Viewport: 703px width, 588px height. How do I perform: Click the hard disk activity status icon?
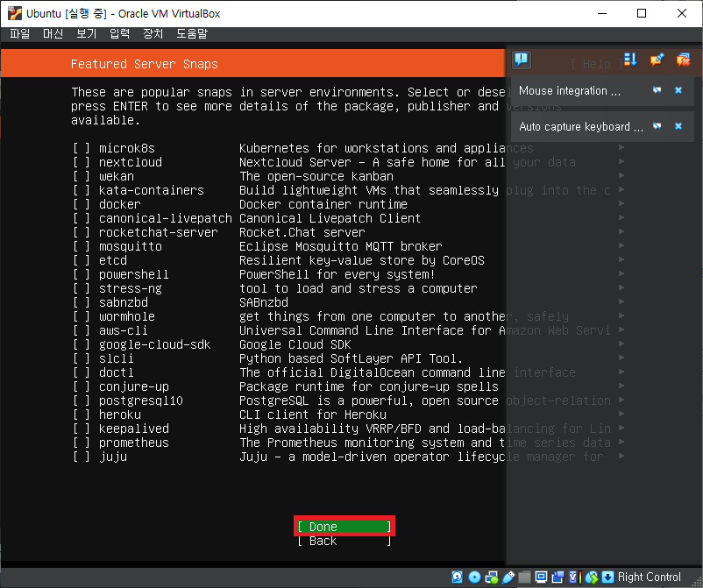pos(458,577)
